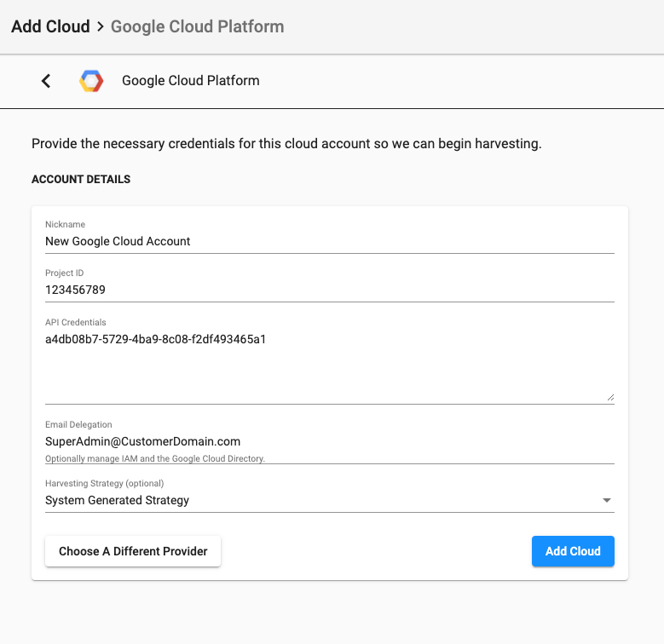
Task: Click the Harvesting Strategy (optional) label
Action: [105, 483]
